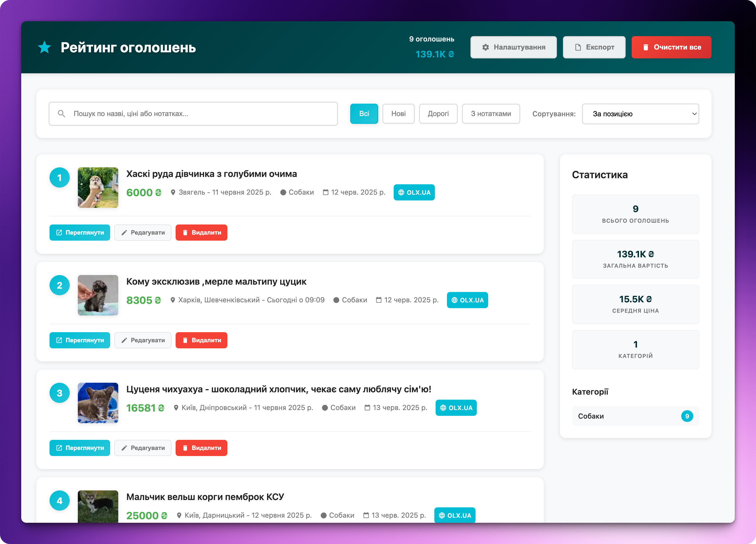Click header total 139.1K ₴
756x544 pixels.
pyautogui.click(x=435, y=54)
